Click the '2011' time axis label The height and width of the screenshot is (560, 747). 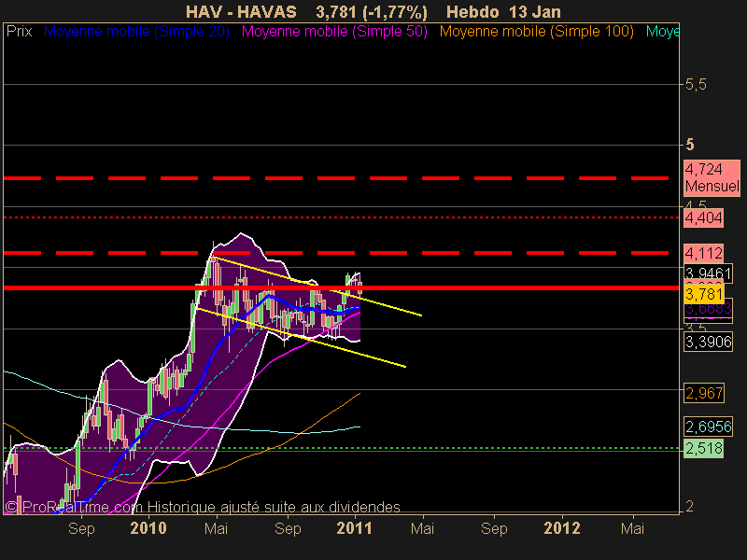[354, 528]
